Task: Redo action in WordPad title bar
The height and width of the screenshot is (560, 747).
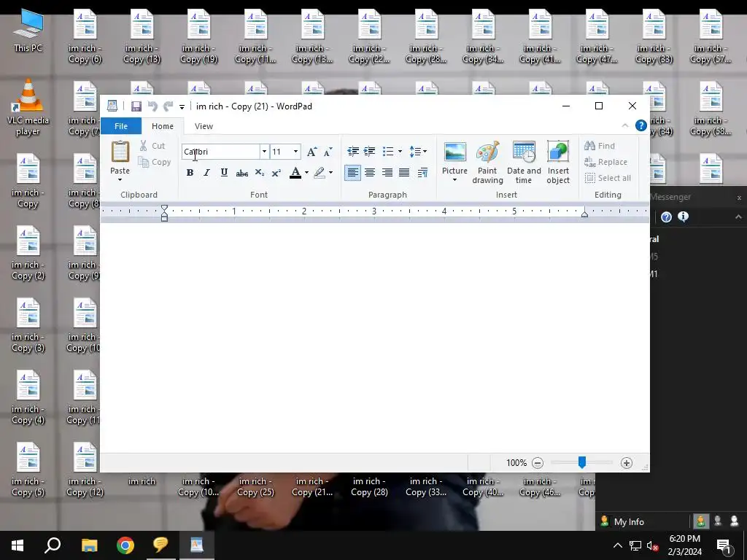Action: [x=169, y=106]
